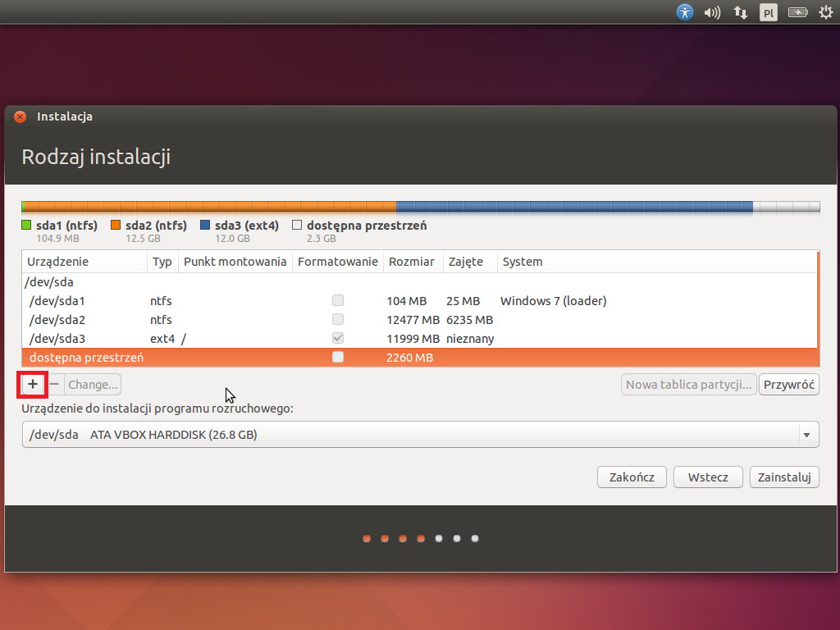This screenshot has height=630, width=840.
Task: Open the accessibility menu in top bar
Action: point(685,11)
